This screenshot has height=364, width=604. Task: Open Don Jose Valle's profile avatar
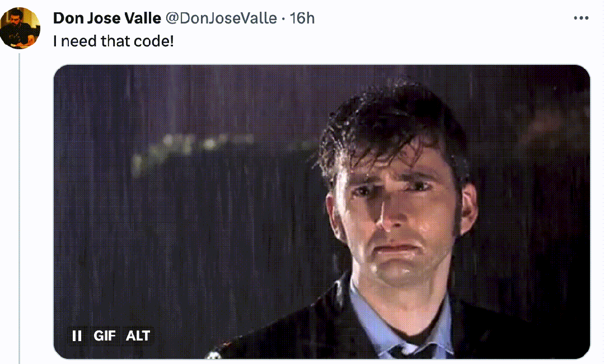pos(20,28)
